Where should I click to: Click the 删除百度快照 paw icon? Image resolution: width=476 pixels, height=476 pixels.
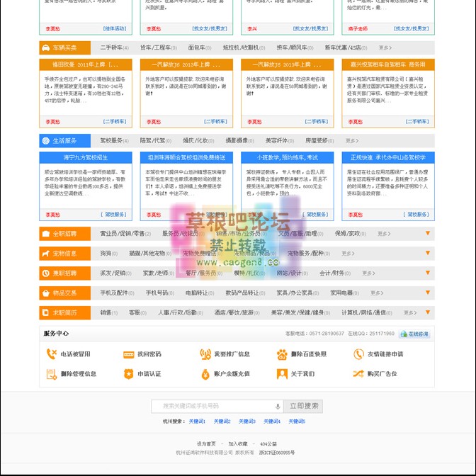pyautogui.click(x=282, y=354)
